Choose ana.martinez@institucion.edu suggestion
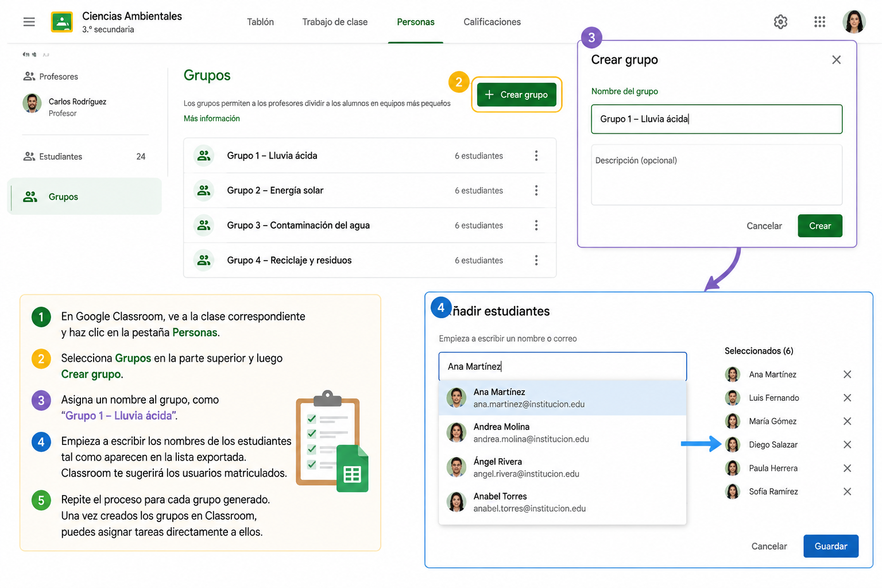The width and height of the screenshot is (882, 588). [563, 397]
